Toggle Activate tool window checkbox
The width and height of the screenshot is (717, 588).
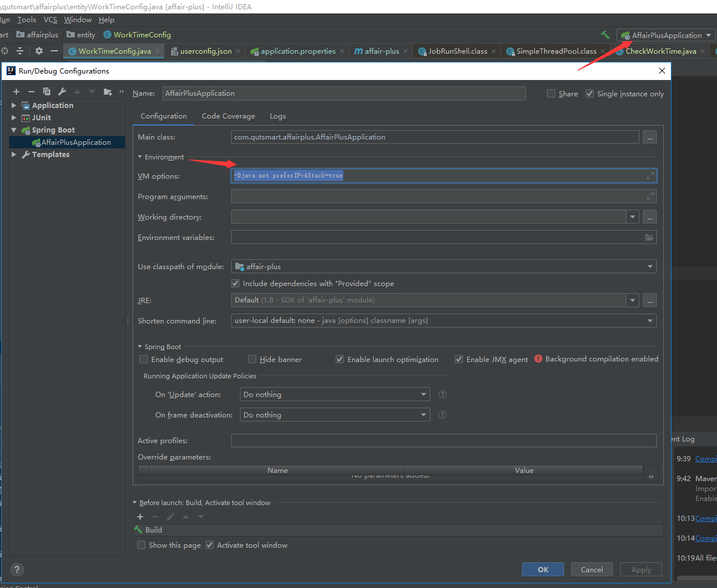point(210,545)
